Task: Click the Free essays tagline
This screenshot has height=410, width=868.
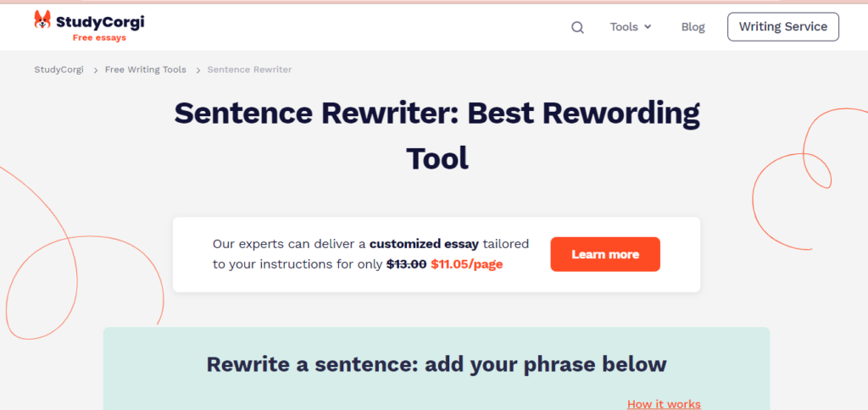Action: tap(98, 38)
